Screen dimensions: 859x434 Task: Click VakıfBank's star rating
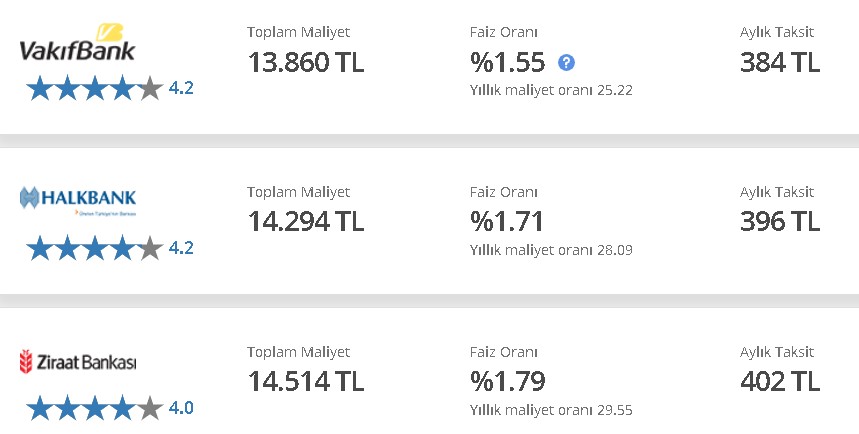coord(94,88)
